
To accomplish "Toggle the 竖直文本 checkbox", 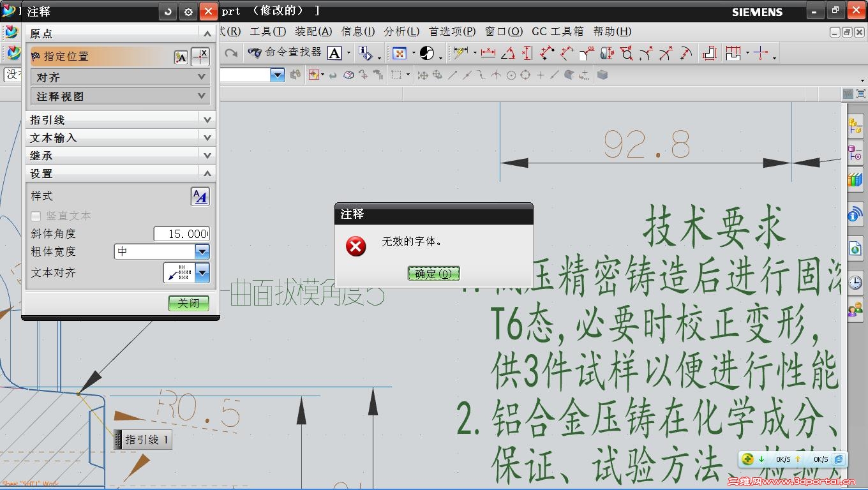I will [36, 216].
